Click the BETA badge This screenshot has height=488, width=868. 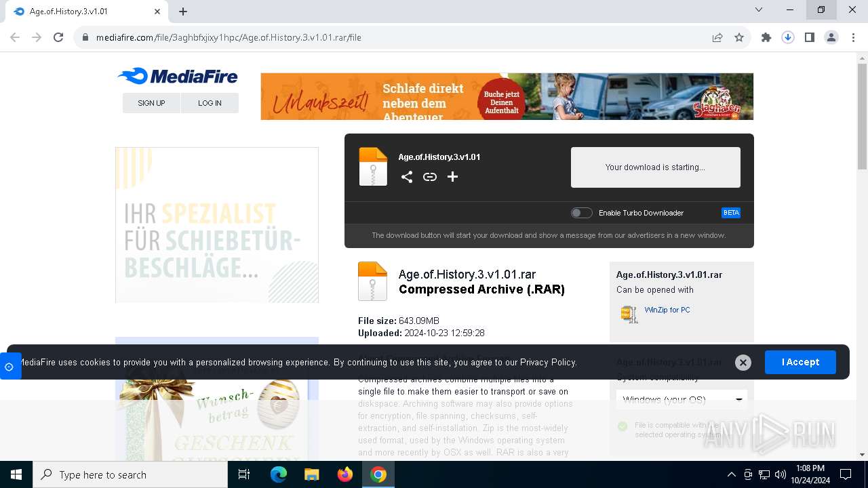[731, 213]
